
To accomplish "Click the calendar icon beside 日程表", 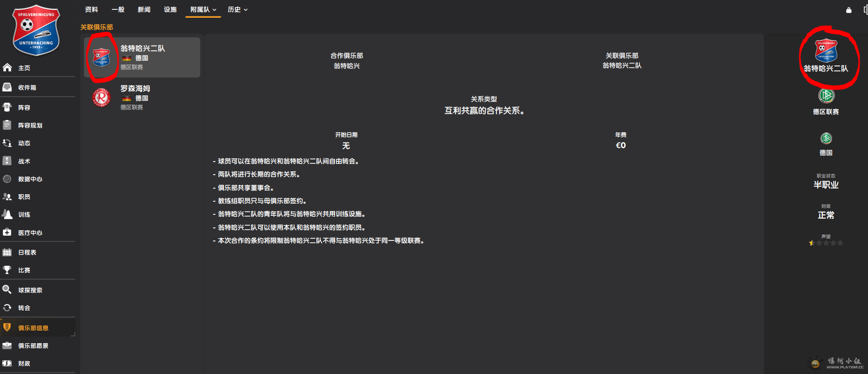I will [7, 252].
